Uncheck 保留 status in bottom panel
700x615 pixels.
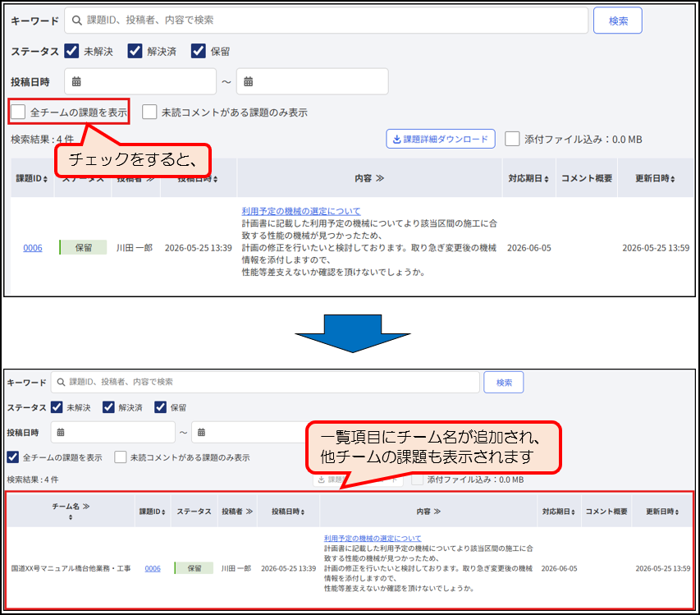[160, 407]
